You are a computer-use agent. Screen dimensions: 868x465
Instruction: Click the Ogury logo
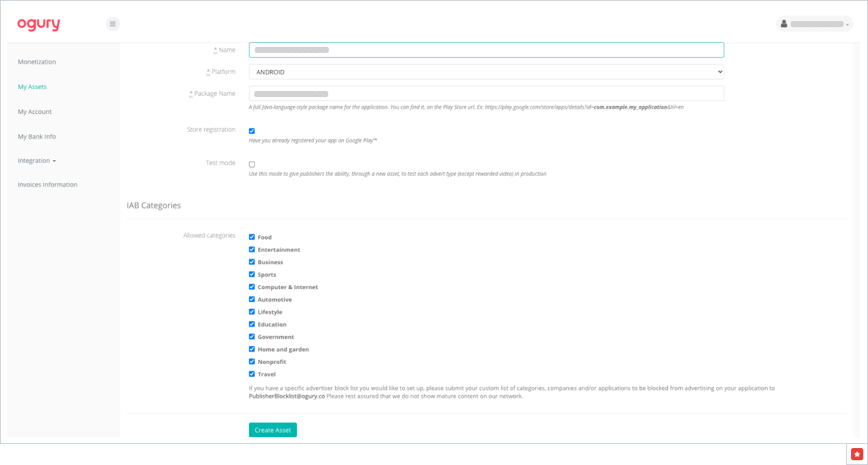[x=39, y=24]
